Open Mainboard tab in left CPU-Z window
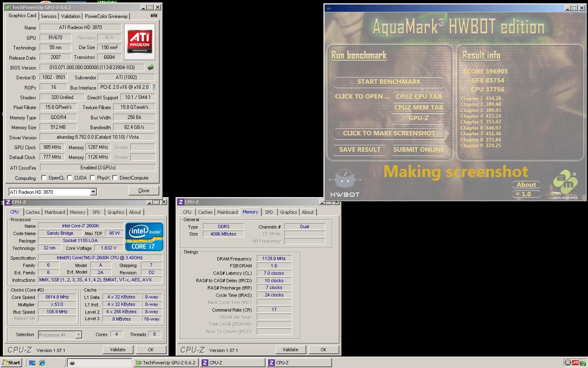 (55, 212)
